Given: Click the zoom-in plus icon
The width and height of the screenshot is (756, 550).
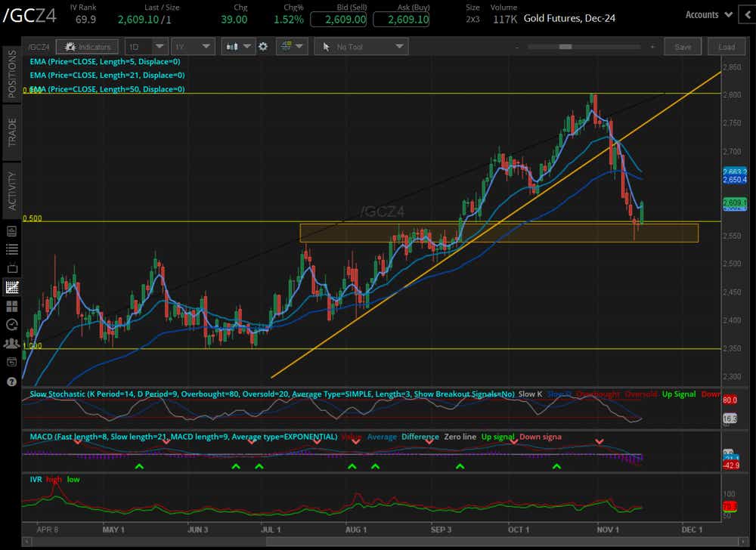Looking at the screenshot, I should coord(652,47).
